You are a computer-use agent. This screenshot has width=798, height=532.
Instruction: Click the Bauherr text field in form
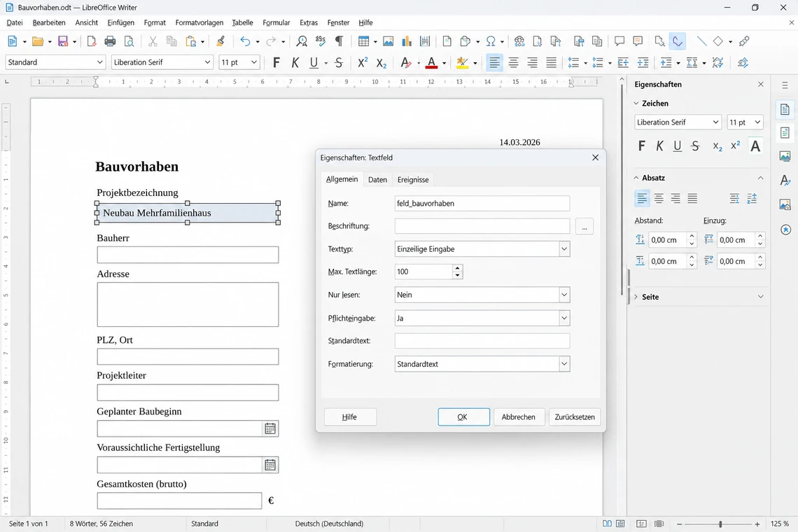[188, 255]
